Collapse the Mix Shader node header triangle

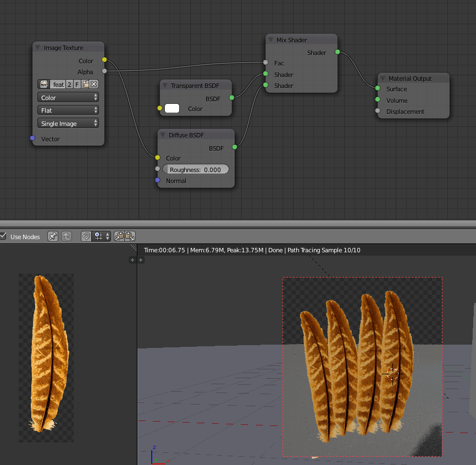[270, 40]
